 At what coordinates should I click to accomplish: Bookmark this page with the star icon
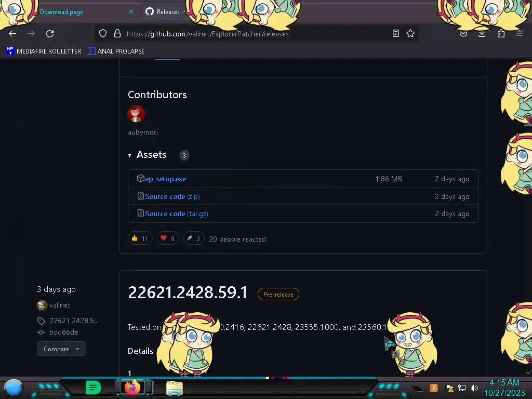(x=410, y=33)
